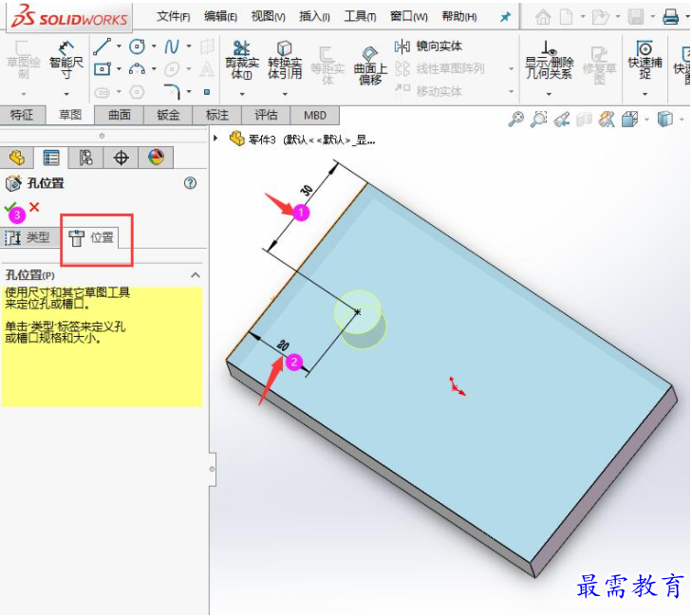Click the Convert Entities (转换实体引用) tool
692x616 pixels.
point(285,60)
